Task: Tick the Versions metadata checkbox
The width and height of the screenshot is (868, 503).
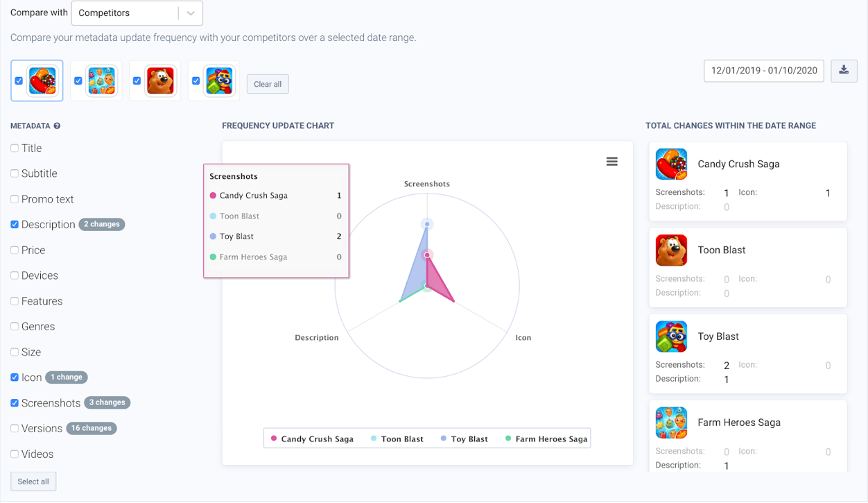Action: [x=15, y=429]
